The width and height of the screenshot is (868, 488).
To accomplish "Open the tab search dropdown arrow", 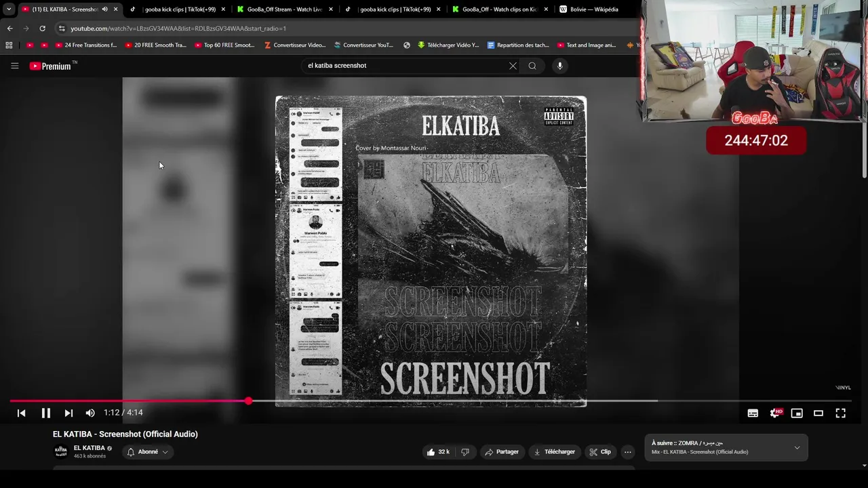I will tap(8, 9).
